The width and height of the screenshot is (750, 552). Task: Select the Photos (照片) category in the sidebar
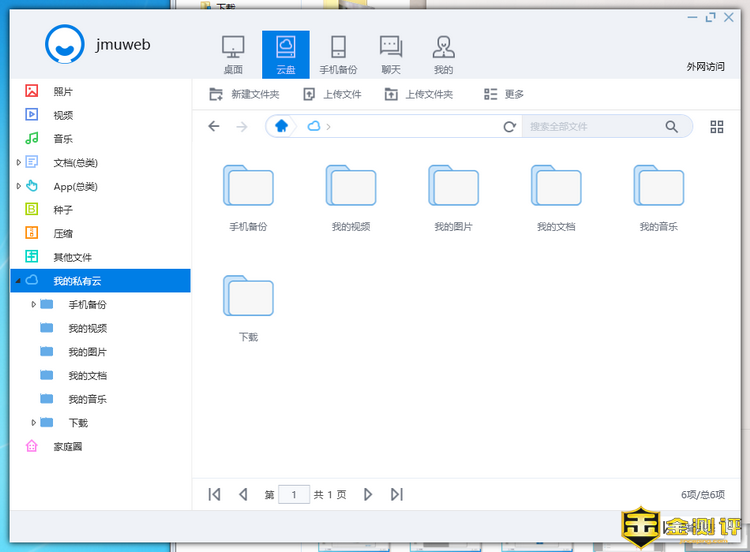(62, 91)
